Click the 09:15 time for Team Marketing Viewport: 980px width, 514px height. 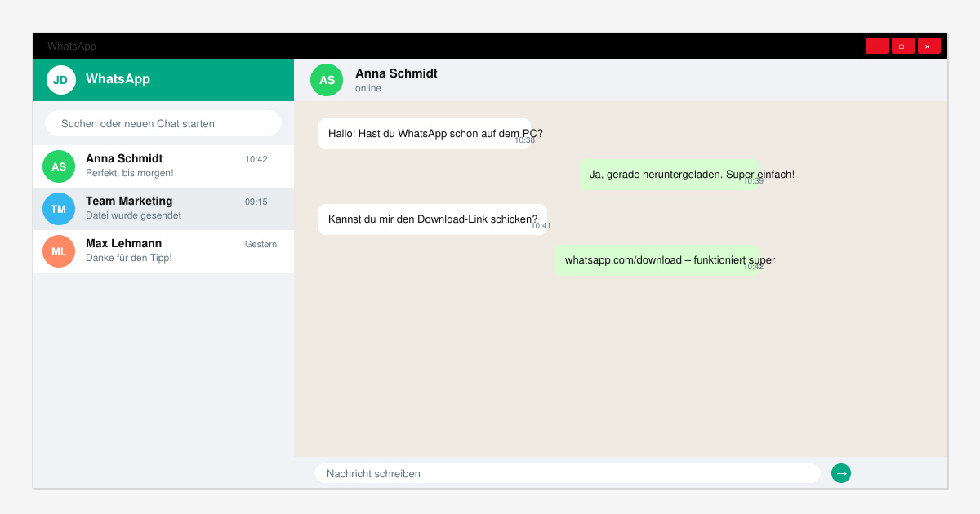[x=256, y=202]
